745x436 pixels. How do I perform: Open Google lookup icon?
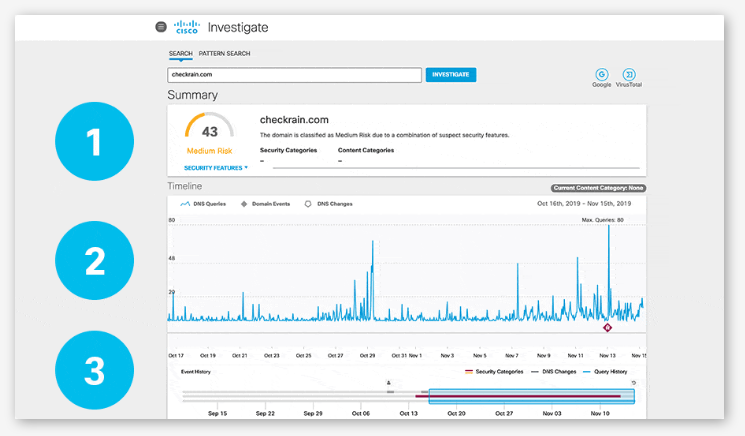602,75
